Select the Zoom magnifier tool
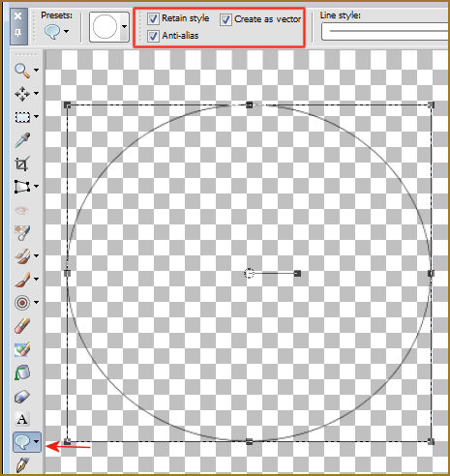The height and width of the screenshot is (476, 450). click(x=22, y=70)
